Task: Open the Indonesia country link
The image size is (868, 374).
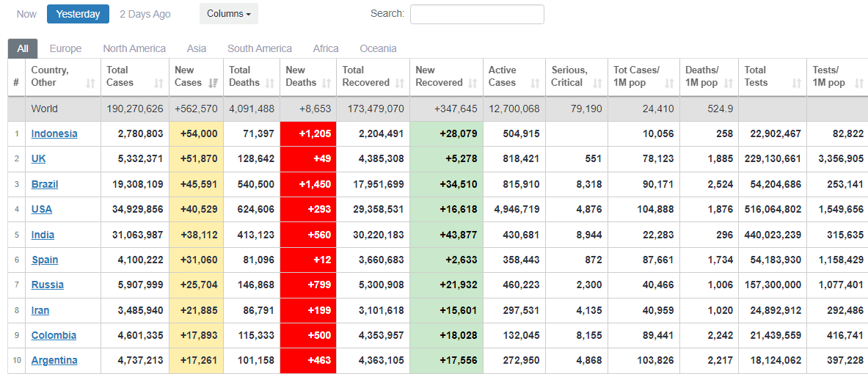Action: (54, 133)
